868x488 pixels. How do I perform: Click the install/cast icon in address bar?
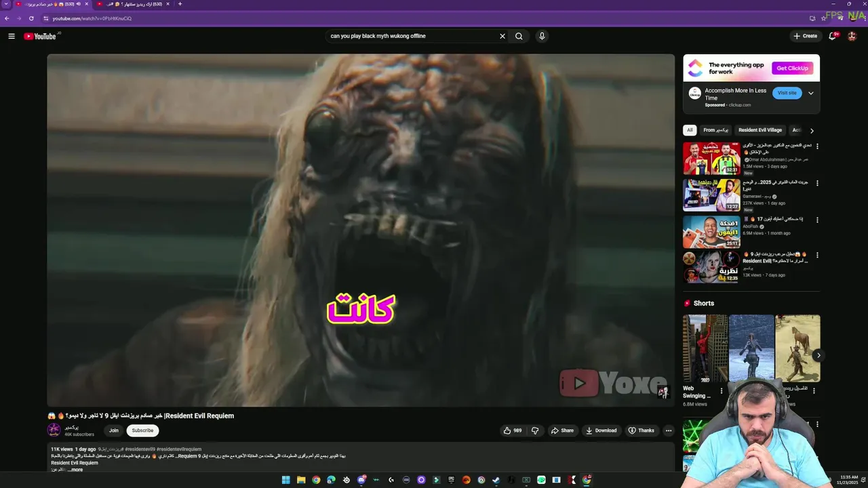pos(812,18)
